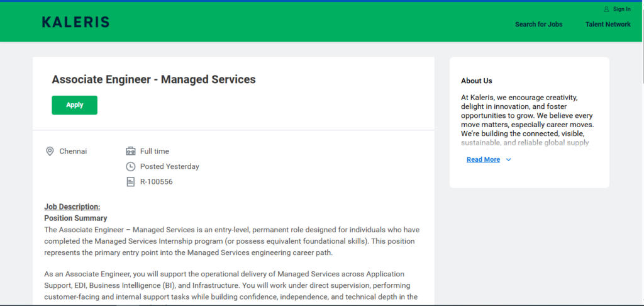Click the Sign In link
Image resolution: width=644 pixels, height=306 pixels.
[x=622, y=9]
